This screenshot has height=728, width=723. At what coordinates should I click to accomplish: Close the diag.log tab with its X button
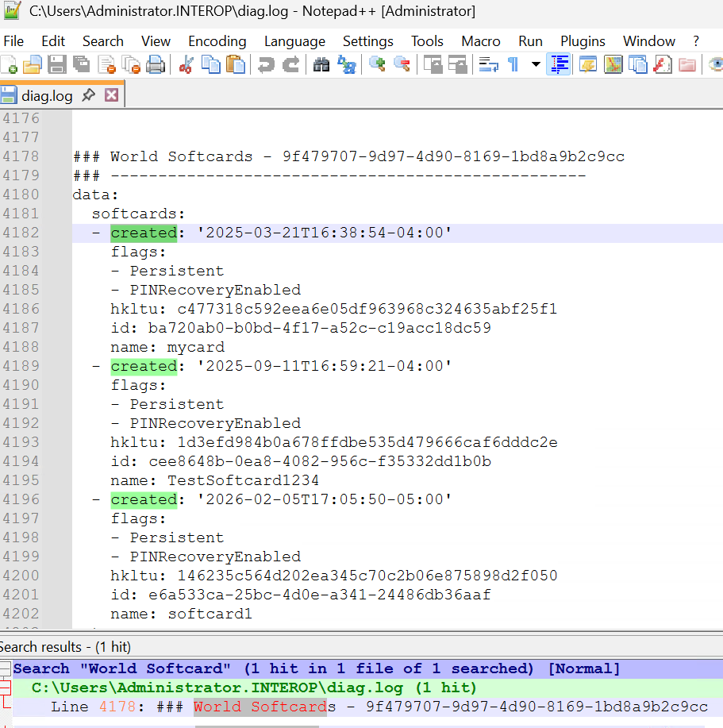pos(111,95)
